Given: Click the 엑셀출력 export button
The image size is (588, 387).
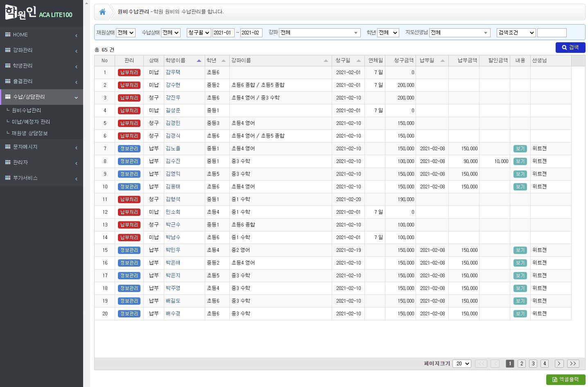Looking at the screenshot, I should 566,380.
